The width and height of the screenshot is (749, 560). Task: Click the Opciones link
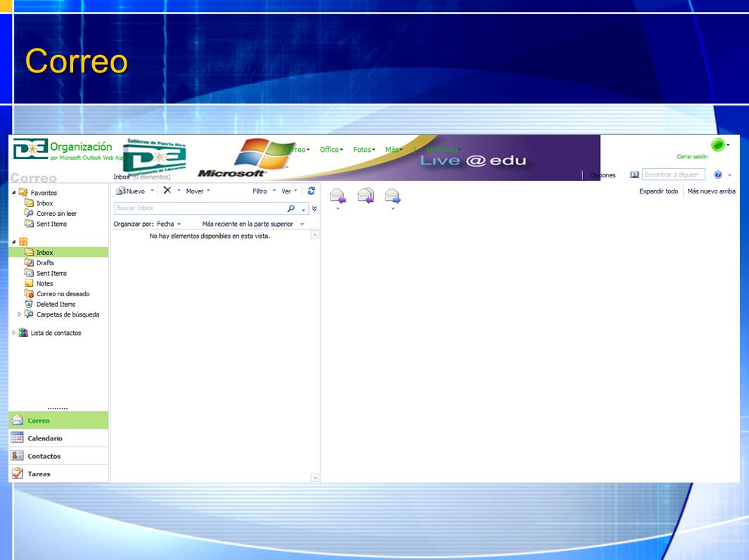tap(603, 175)
